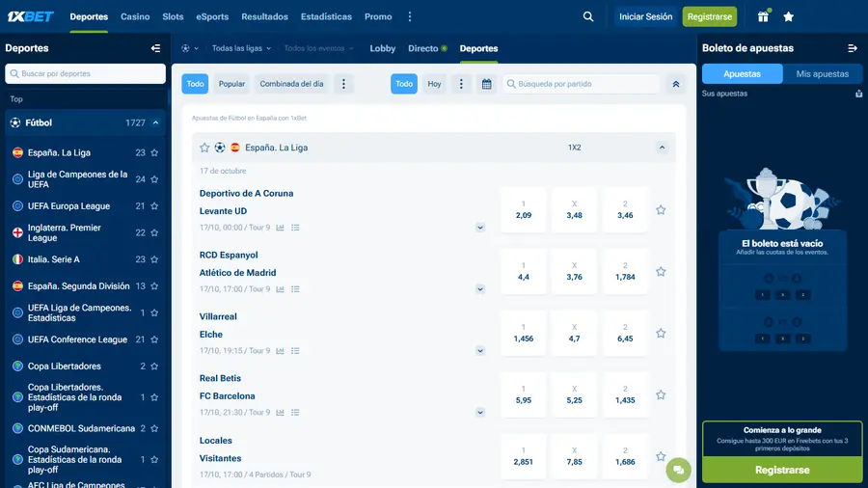The image size is (868, 488).
Task: Select Copa Libertadores league in sidebar
Action: (65, 366)
